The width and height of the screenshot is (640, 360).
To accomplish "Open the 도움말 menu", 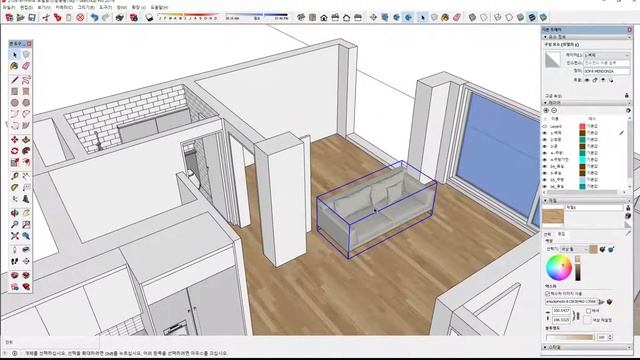I will click(x=159, y=7).
